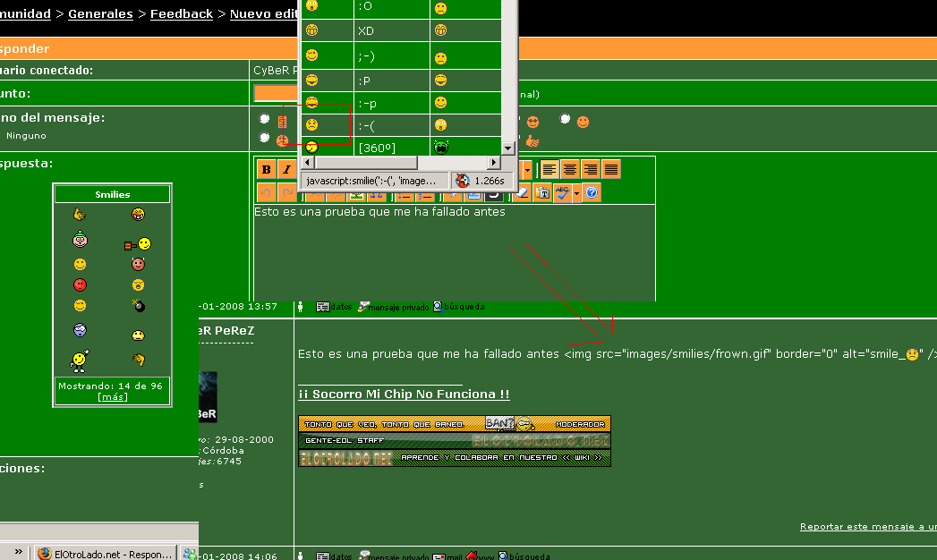Center text in the editor toolbar

(570, 170)
